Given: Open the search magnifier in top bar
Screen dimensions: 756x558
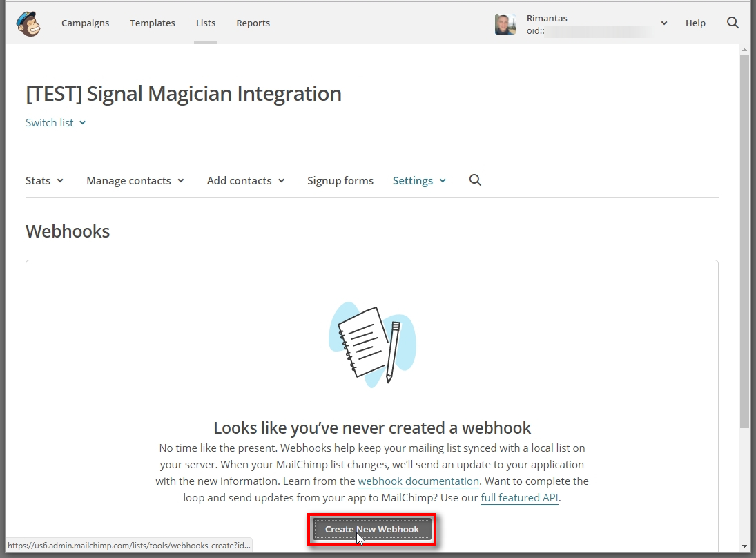Looking at the screenshot, I should pyautogui.click(x=733, y=23).
